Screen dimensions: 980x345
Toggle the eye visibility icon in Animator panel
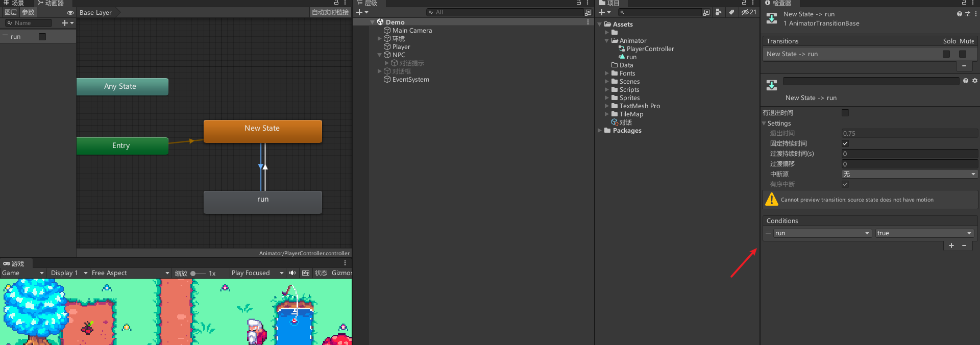[70, 12]
